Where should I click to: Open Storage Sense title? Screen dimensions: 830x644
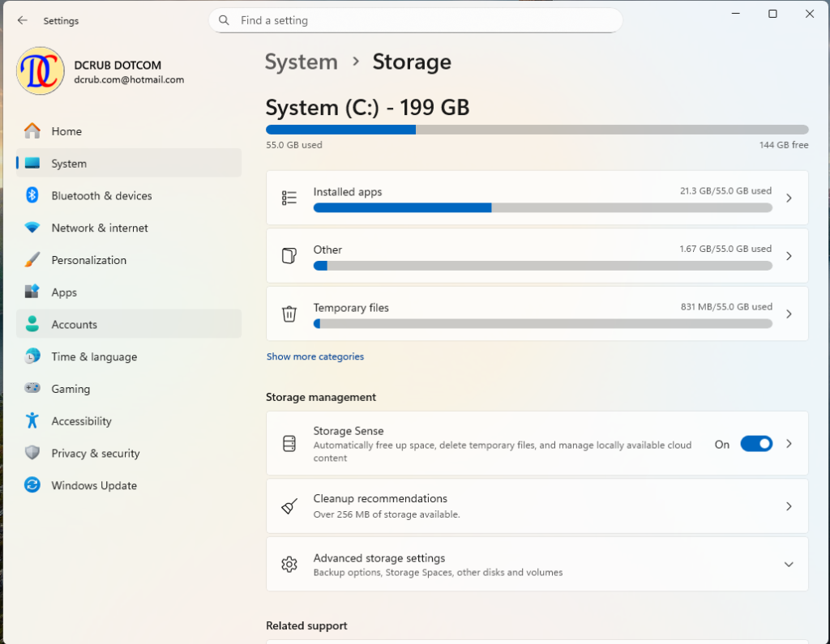coord(349,431)
